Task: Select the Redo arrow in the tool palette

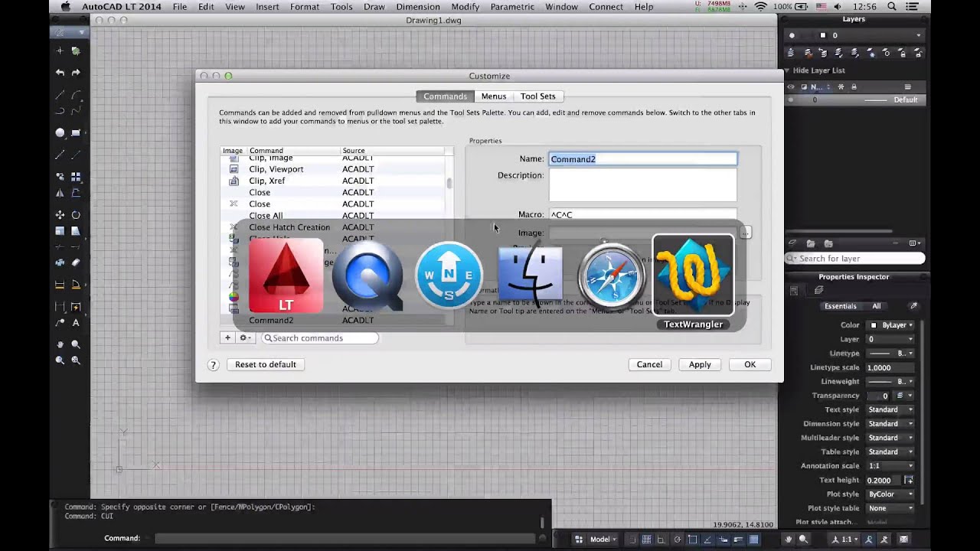Action: 76,72
